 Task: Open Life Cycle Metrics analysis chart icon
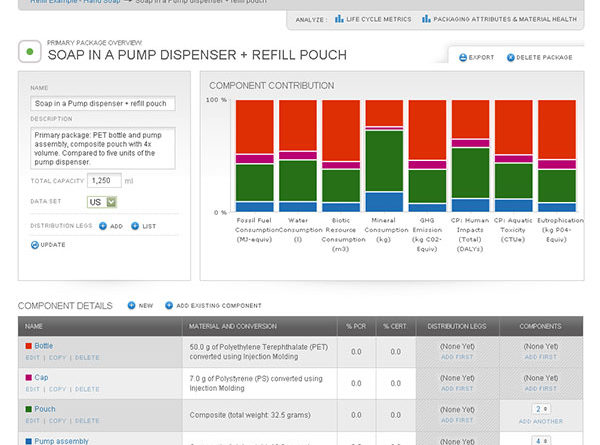pos(339,19)
